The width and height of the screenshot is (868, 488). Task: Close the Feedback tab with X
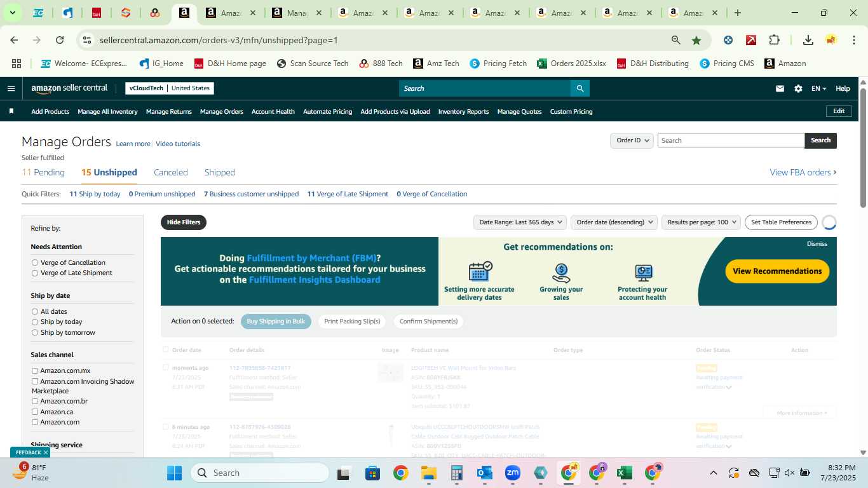coord(46,452)
